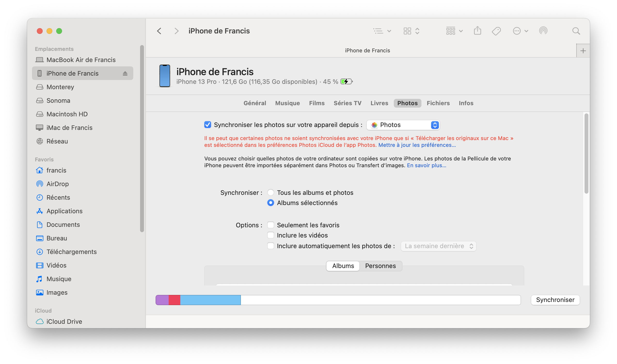Go back with the left chevron

[x=159, y=31]
